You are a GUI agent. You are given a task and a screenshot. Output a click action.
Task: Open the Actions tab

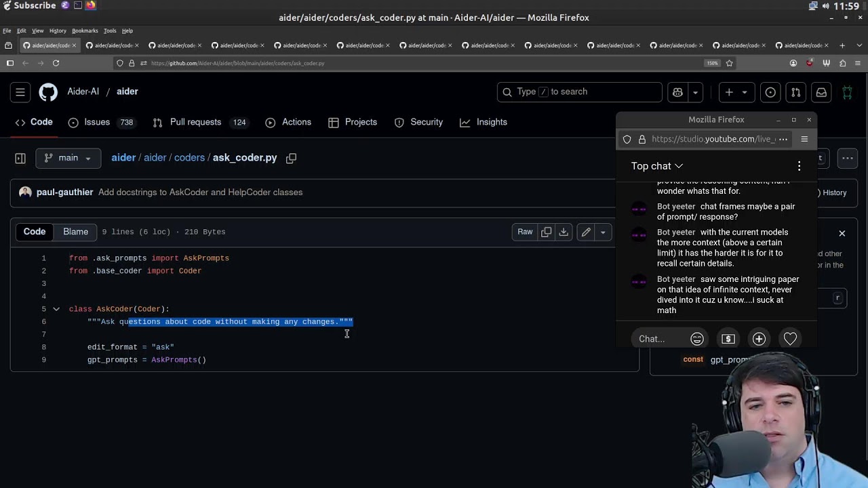click(x=288, y=122)
